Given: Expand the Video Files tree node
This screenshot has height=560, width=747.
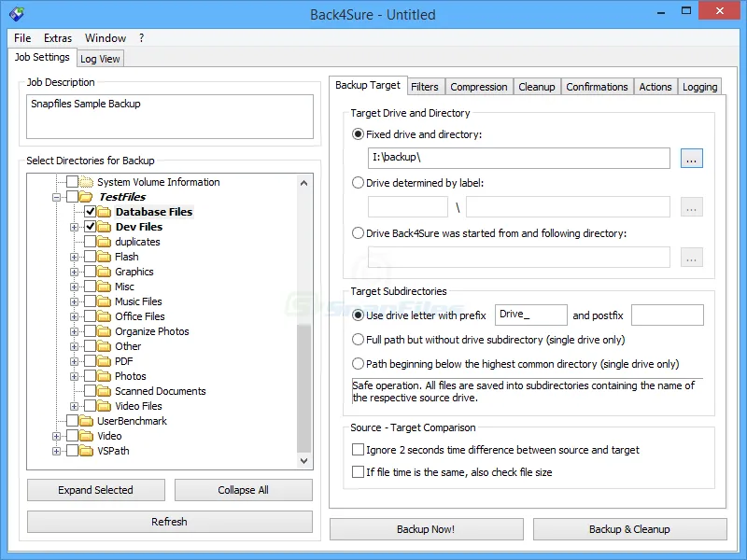Looking at the screenshot, I should 74,407.
